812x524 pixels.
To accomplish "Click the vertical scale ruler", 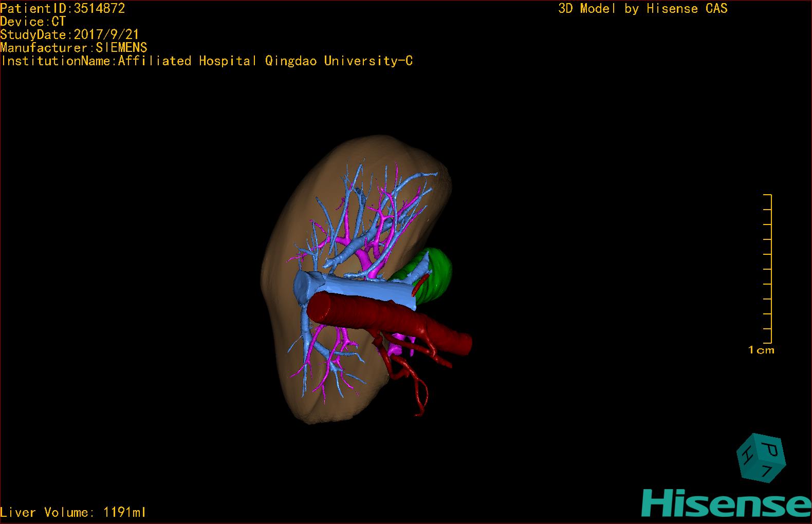I will 768,269.
